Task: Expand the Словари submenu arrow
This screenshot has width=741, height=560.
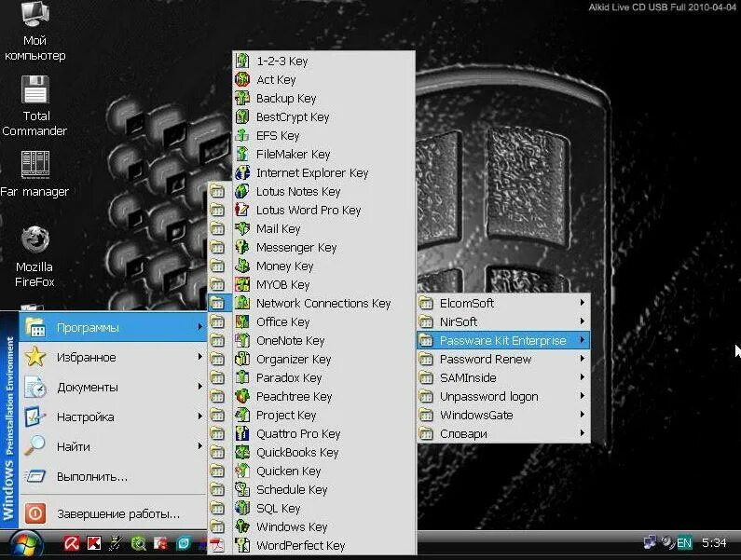Action: point(583,433)
